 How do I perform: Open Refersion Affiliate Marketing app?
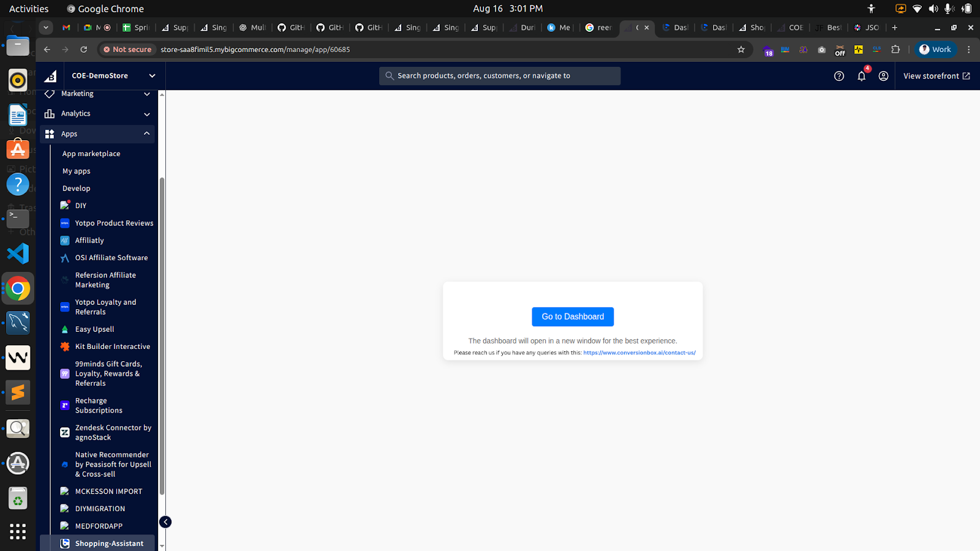pos(105,280)
